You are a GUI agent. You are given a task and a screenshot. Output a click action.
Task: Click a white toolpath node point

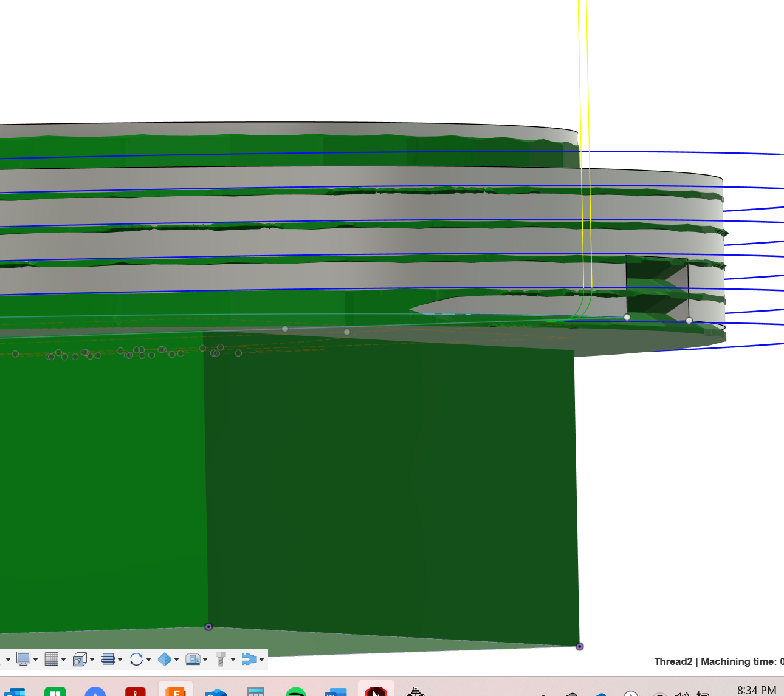coord(628,316)
